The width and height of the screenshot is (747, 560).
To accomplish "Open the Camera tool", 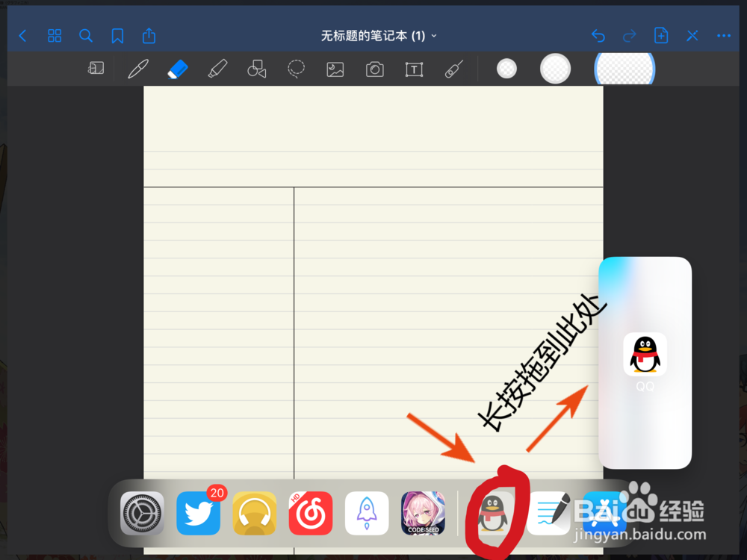I will [375, 69].
